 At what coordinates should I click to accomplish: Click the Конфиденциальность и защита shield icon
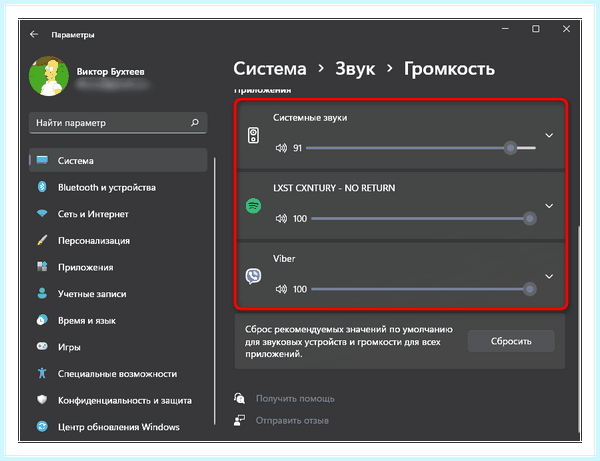[x=42, y=400]
